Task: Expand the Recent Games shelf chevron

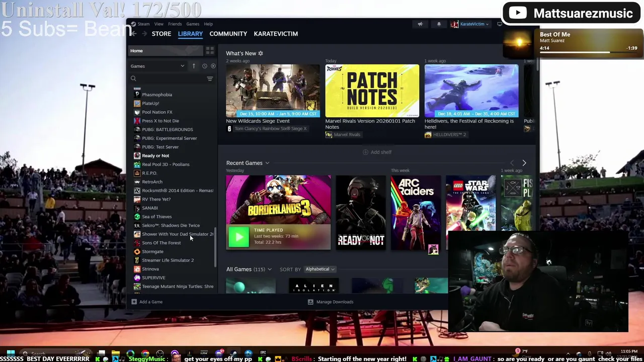Action: click(x=267, y=163)
